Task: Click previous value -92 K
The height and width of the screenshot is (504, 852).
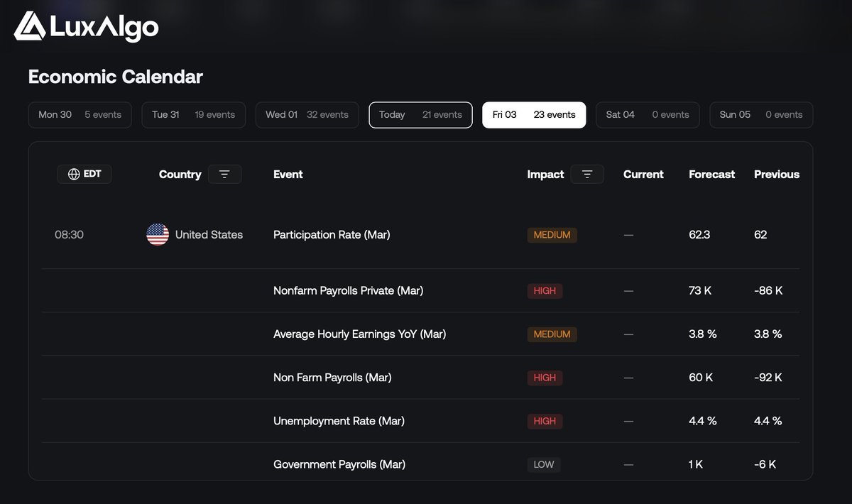Action: 768,378
